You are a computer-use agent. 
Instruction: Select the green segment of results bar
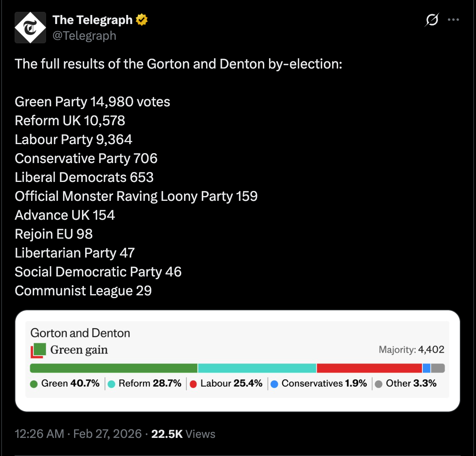point(113,368)
